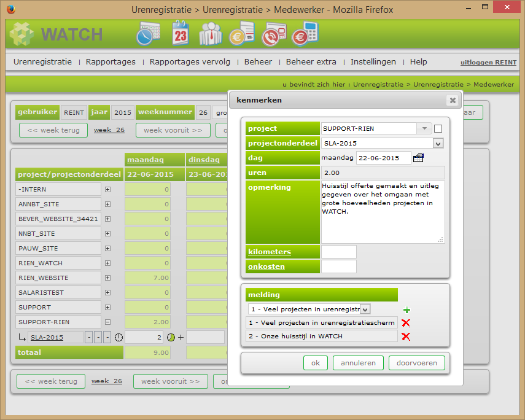This screenshot has width=525, height=420.
Task: Click the annuleren button in dialog
Action: tap(358, 363)
